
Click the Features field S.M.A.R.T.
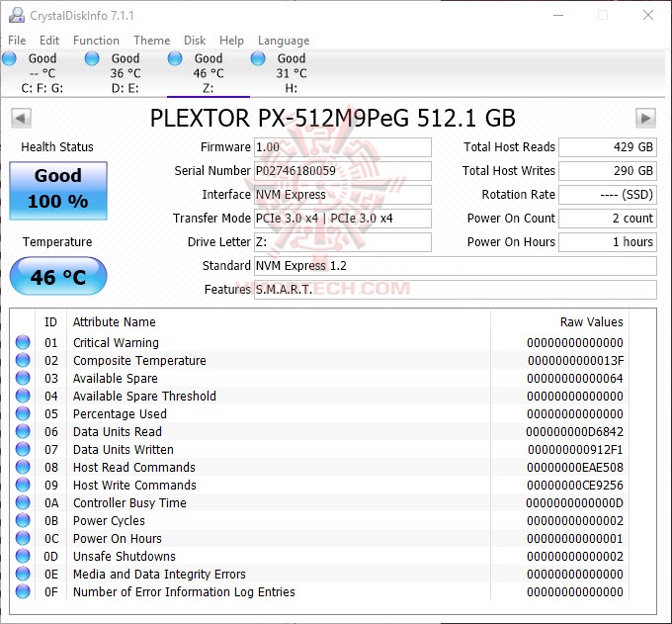(456, 290)
